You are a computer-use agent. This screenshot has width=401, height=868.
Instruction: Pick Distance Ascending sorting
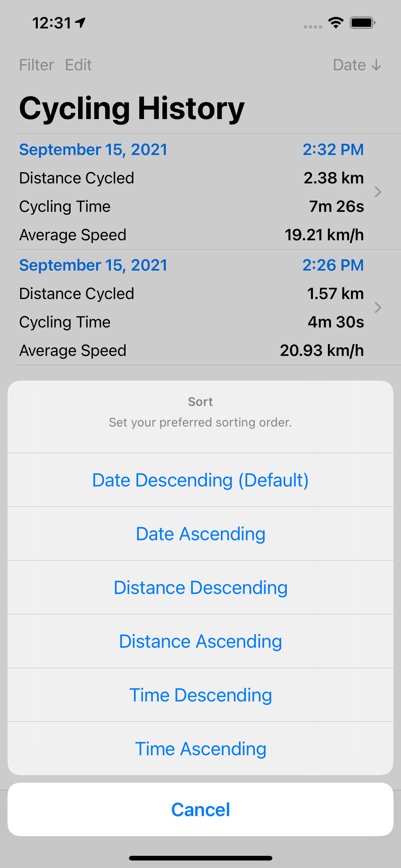pyautogui.click(x=200, y=641)
